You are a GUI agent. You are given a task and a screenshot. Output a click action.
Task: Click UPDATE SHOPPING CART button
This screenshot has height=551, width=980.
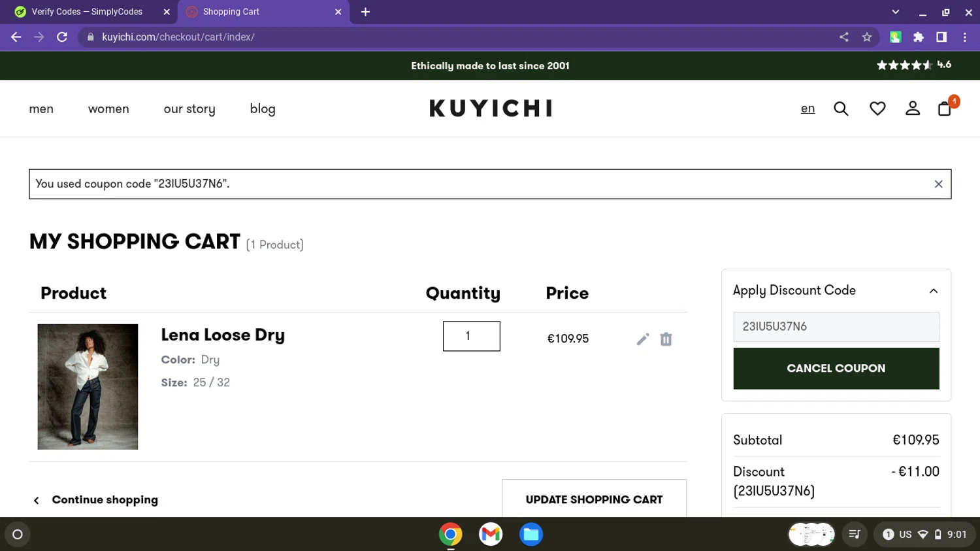pyautogui.click(x=594, y=499)
